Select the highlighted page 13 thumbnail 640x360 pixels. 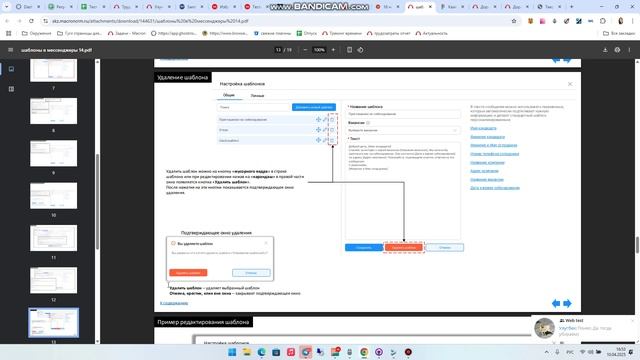pos(53,322)
